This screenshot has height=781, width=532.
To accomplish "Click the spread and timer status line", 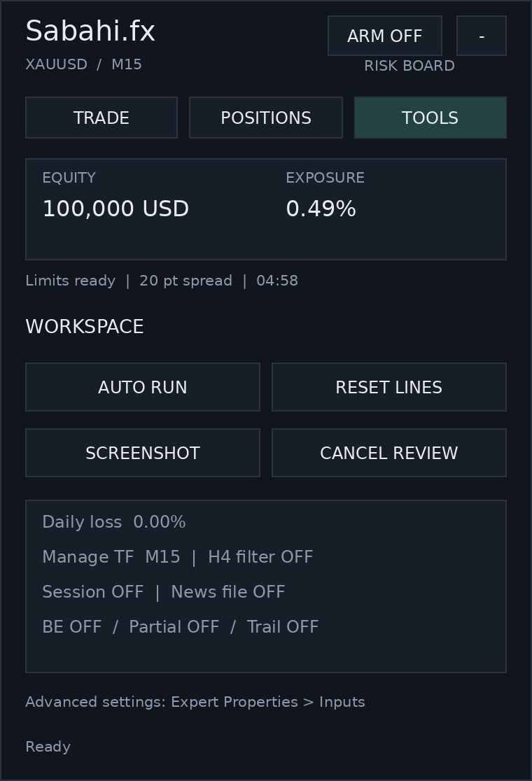I will click(162, 281).
